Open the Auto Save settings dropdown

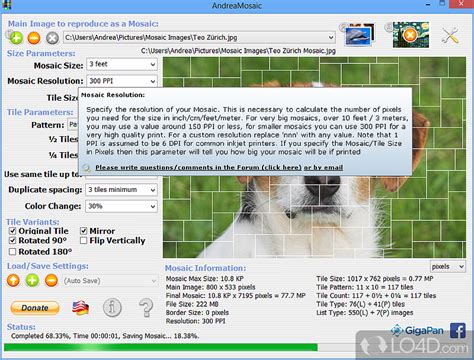click(110, 281)
